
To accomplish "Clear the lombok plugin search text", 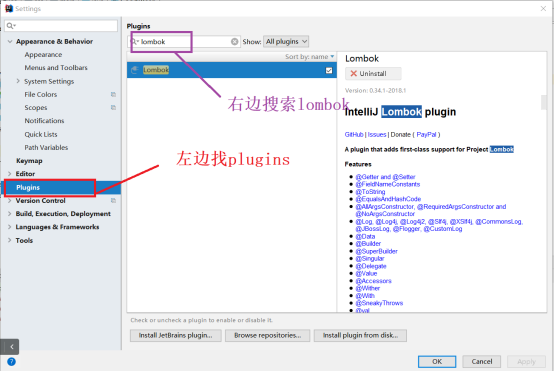I will click(x=235, y=42).
